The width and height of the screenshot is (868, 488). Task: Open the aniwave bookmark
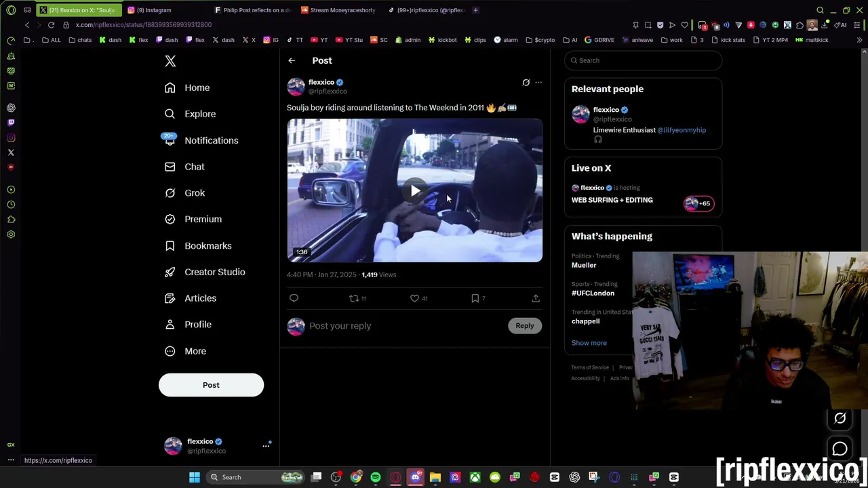point(637,40)
